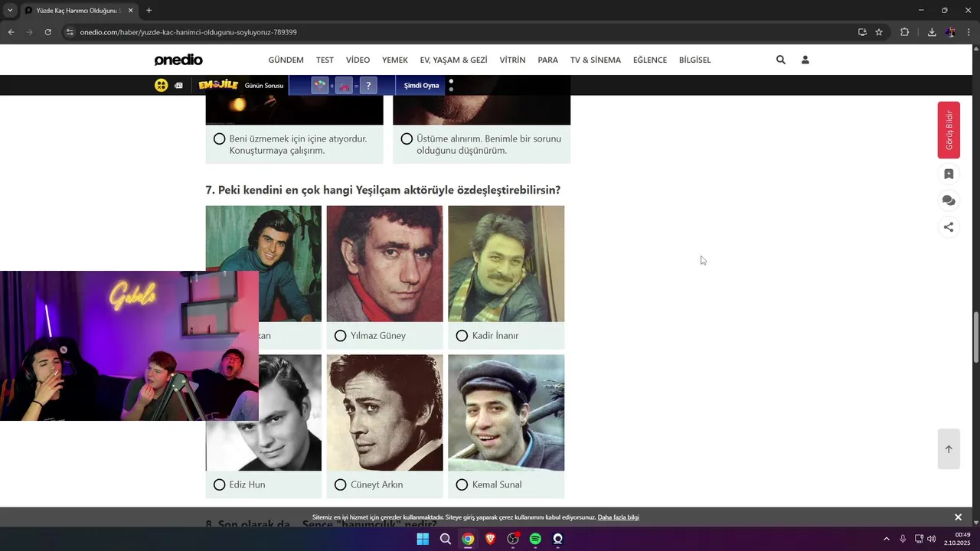The height and width of the screenshot is (551, 980).
Task: Open Chrome three-dot menu
Action: click(x=969, y=32)
